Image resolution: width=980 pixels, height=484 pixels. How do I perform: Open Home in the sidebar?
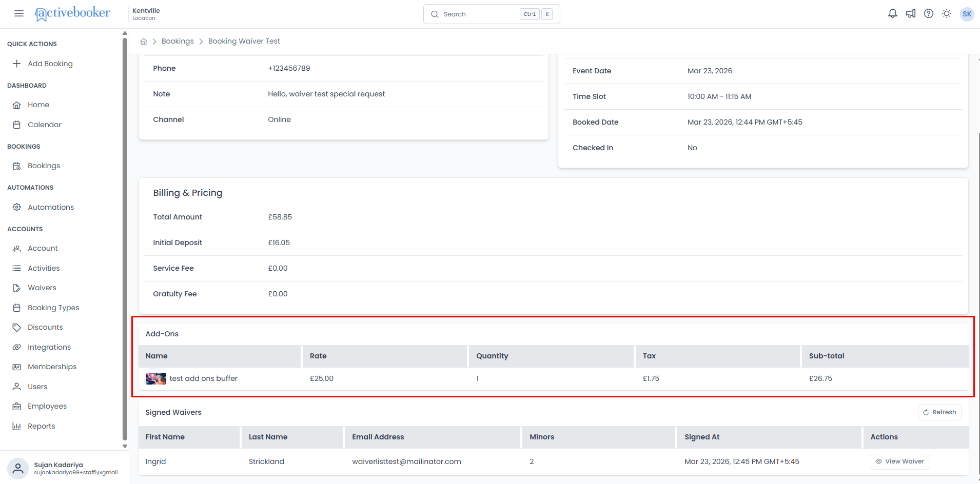click(38, 105)
